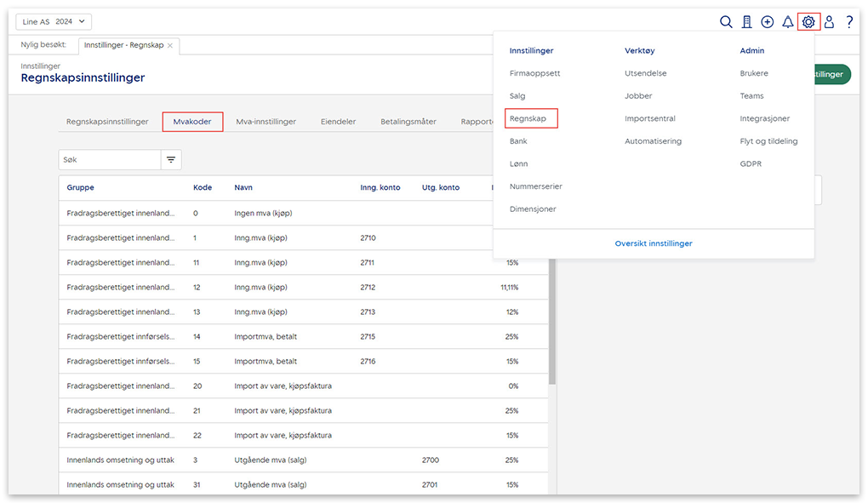Click the help question mark icon
This screenshot has height=503, width=868.
point(849,22)
